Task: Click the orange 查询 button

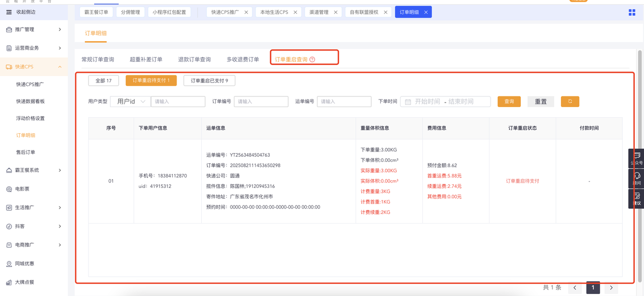Action: 509,102
